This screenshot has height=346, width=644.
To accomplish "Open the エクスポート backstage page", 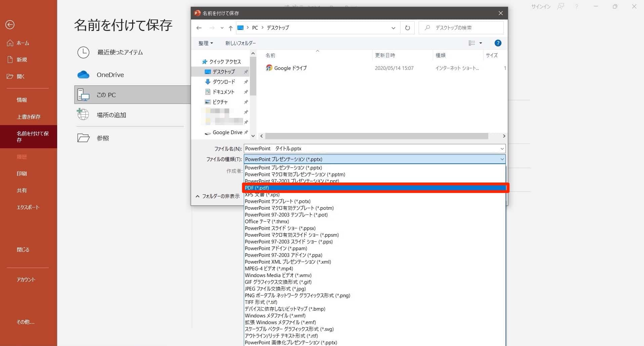I will [x=28, y=207].
